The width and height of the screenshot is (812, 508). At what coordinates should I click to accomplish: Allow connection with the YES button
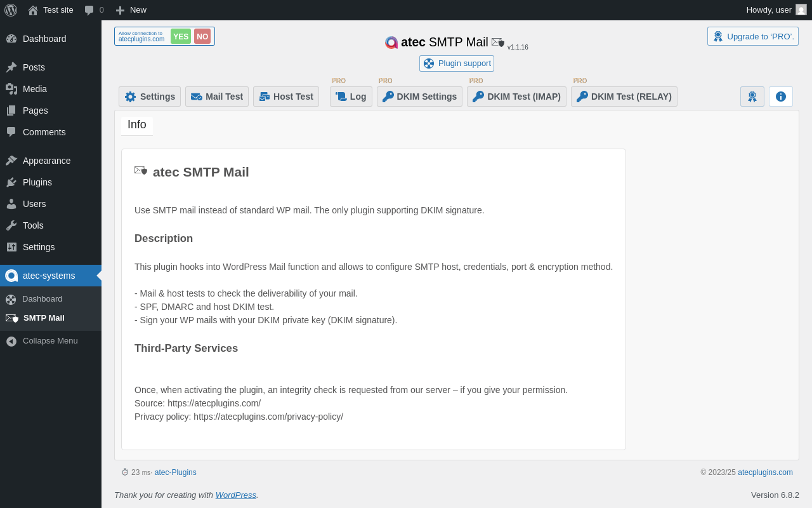pos(181,36)
